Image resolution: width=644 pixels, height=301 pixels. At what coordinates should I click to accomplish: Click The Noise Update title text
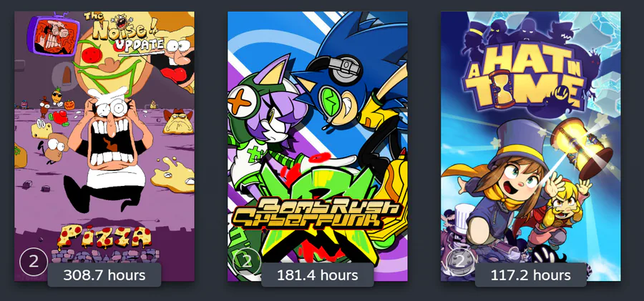point(124,34)
